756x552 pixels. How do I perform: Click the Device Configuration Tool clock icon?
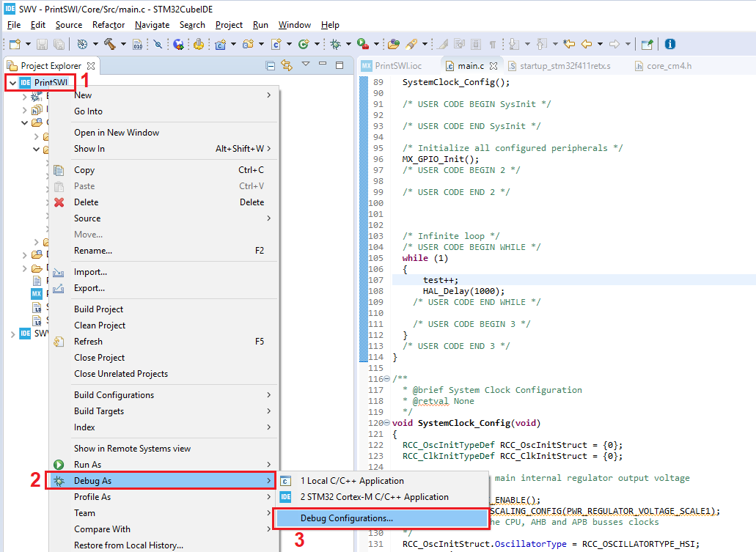point(81,44)
